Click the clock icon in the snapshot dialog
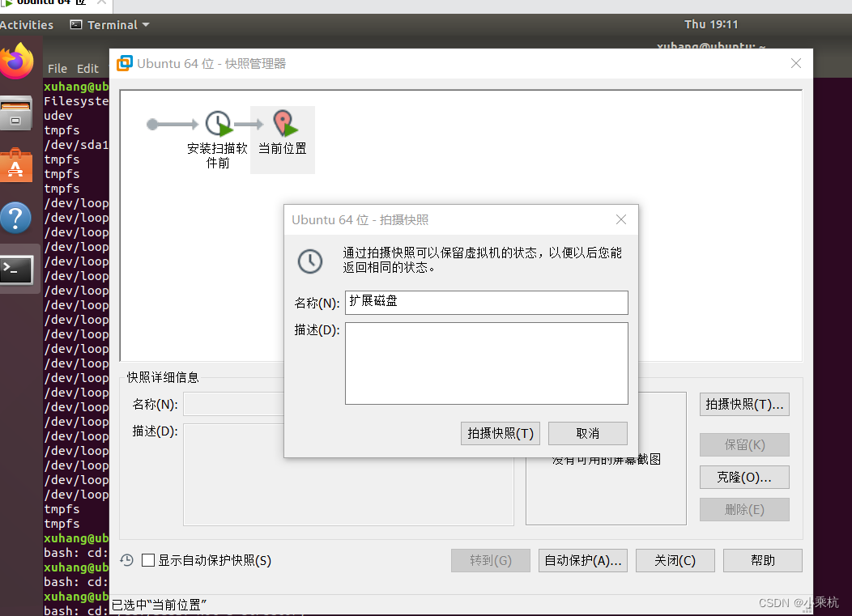 pyautogui.click(x=310, y=261)
